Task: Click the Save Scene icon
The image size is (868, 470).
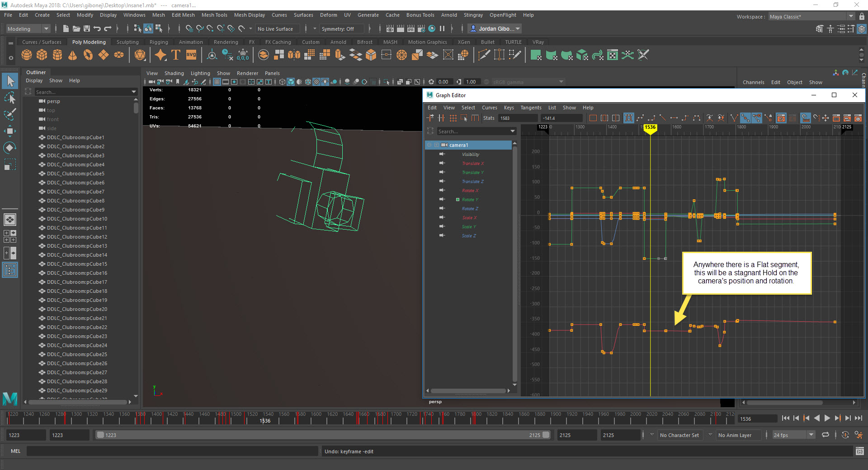Action: [86, 29]
